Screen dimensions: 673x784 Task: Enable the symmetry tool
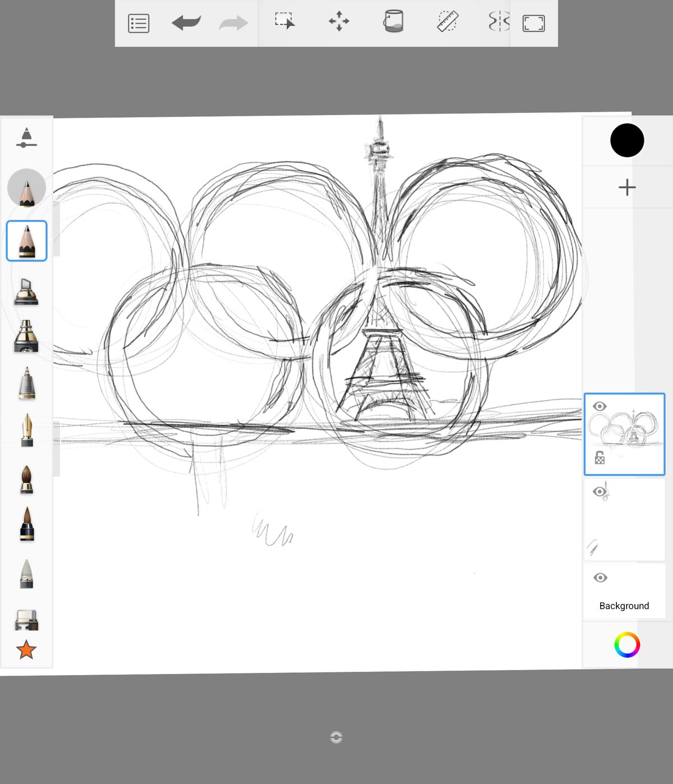coord(499,22)
